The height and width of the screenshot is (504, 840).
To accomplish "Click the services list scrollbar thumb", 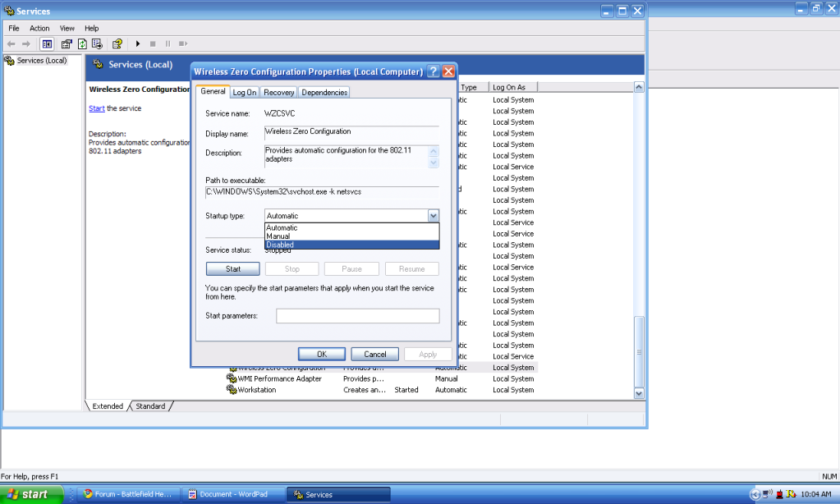I will tap(639, 352).
